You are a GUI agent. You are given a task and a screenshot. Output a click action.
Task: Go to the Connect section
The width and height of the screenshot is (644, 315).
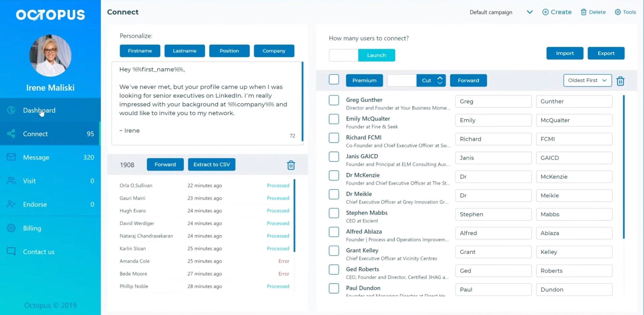[50, 134]
